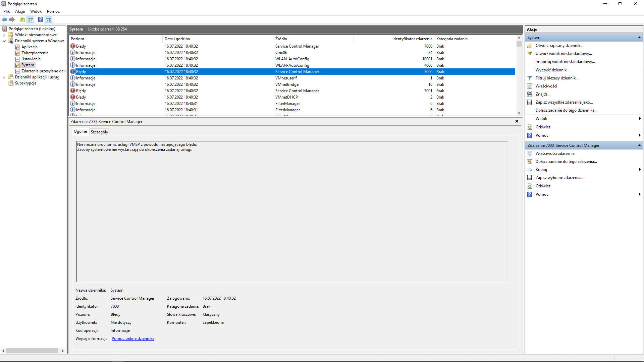Screen dimensions: 644x362
Task: Click the Forward arrow toolbar icon
Action: (12, 19)
